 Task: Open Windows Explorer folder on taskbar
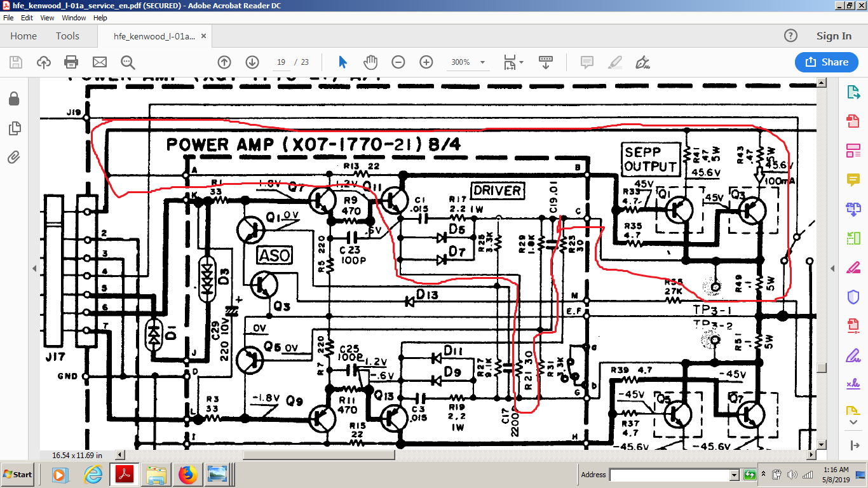[x=156, y=475]
